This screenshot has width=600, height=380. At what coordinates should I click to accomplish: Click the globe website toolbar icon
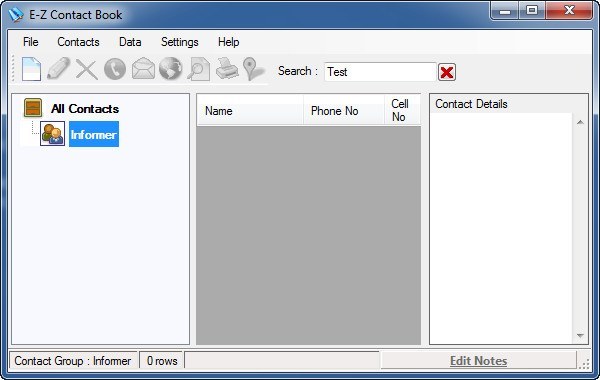[171, 69]
